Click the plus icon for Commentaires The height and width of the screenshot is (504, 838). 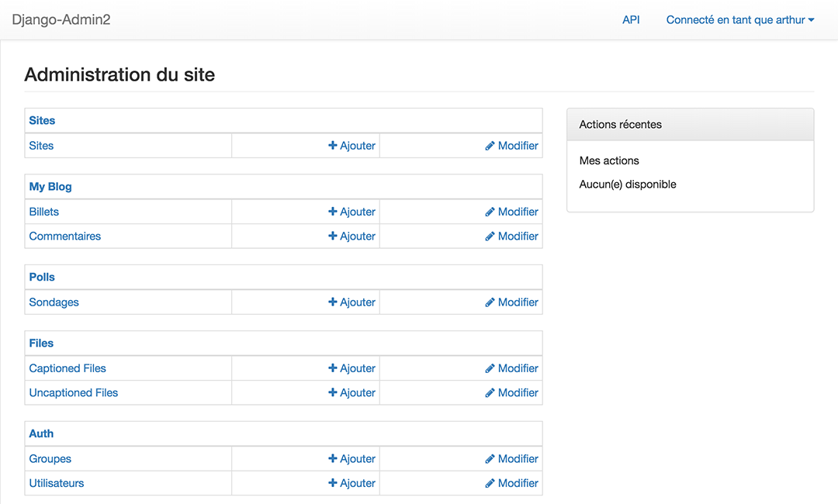(x=333, y=236)
